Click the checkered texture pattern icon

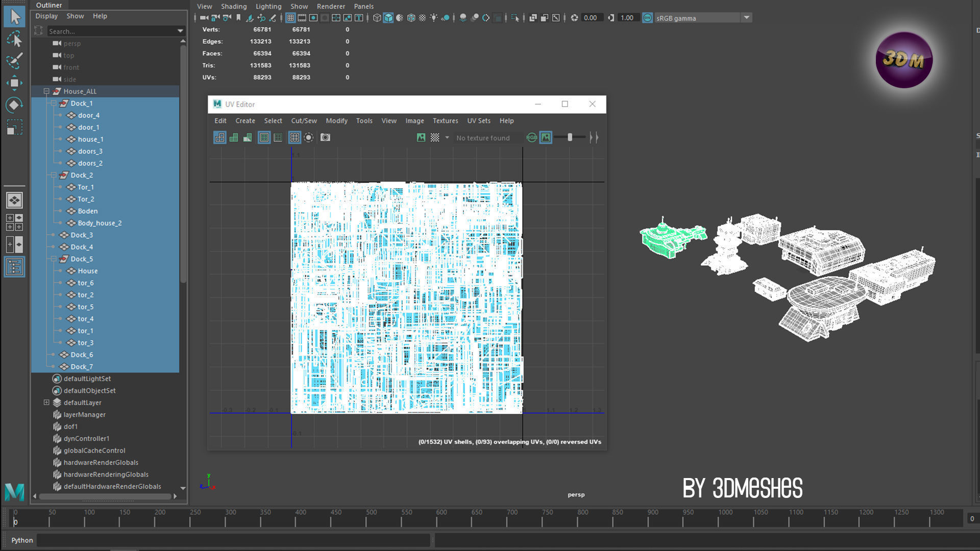[x=435, y=137]
